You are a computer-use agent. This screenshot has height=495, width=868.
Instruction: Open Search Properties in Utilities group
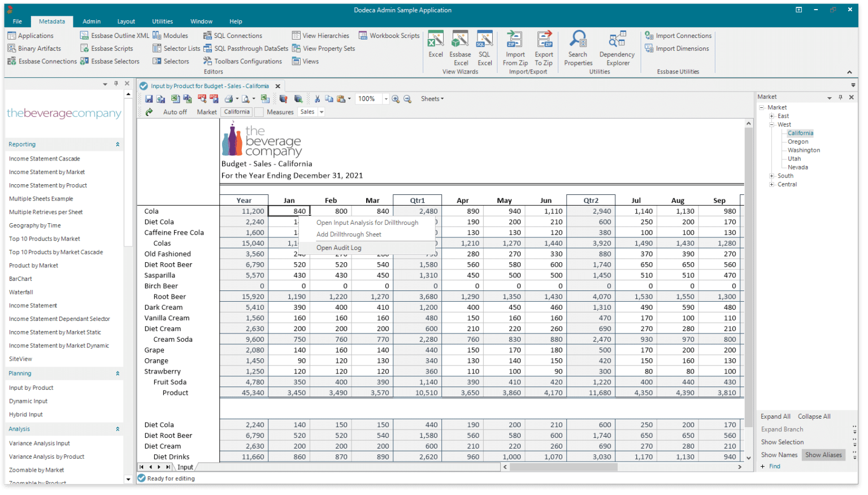578,48
